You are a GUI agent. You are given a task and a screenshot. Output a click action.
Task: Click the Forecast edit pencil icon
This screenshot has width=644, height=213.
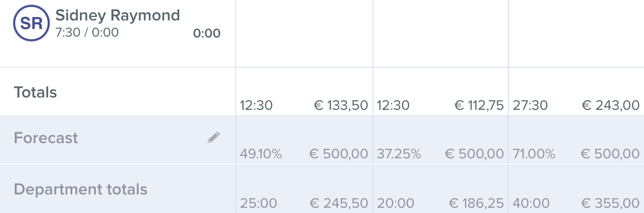pos(214,138)
